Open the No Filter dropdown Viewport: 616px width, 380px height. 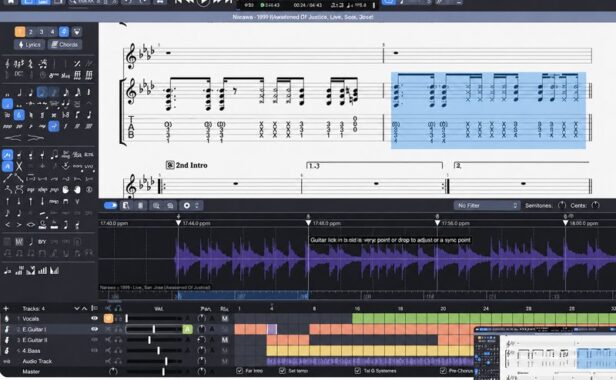pos(487,206)
